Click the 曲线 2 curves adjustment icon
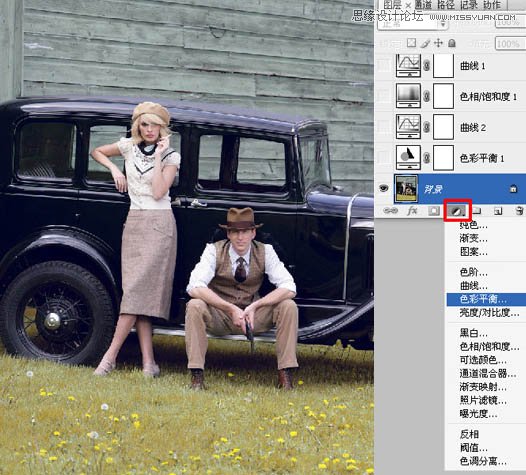The width and height of the screenshot is (526, 475). [408, 126]
